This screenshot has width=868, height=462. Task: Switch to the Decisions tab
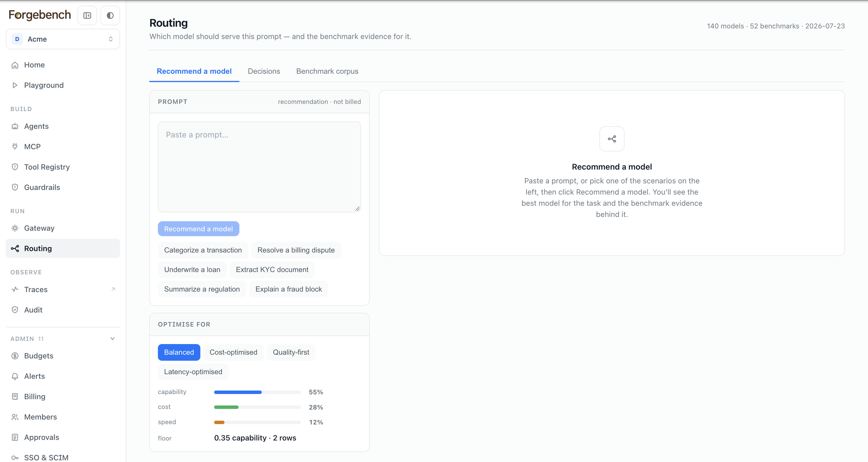[x=264, y=71]
